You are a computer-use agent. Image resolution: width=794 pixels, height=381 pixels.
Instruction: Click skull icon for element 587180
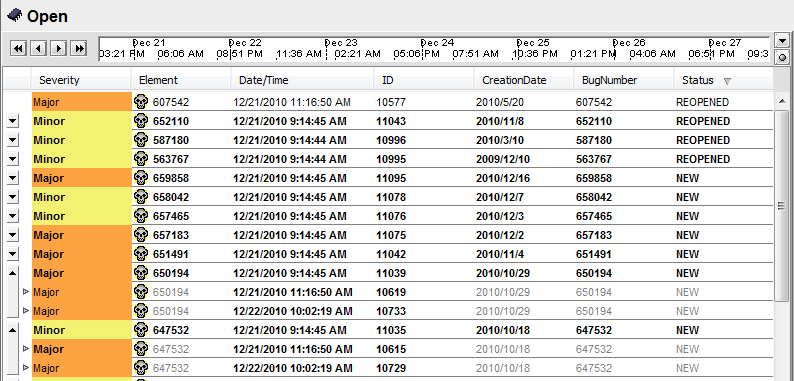tap(141, 140)
